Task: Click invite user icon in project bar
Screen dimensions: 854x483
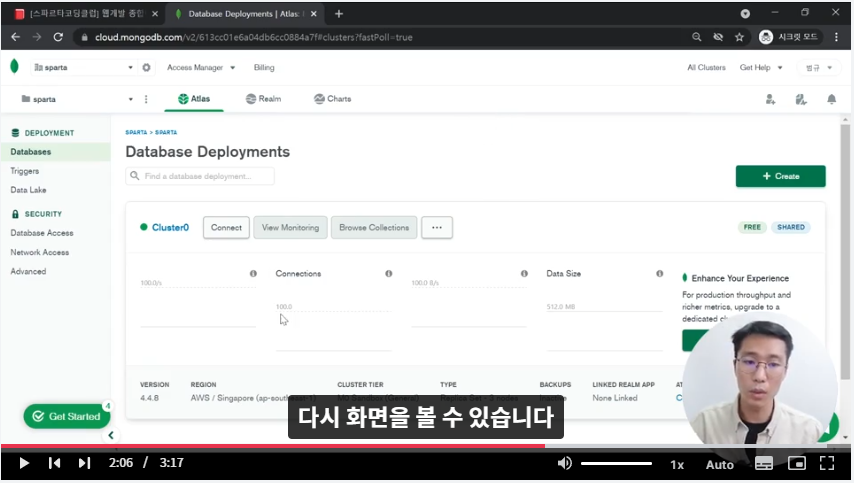Action: tap(770, 99)
